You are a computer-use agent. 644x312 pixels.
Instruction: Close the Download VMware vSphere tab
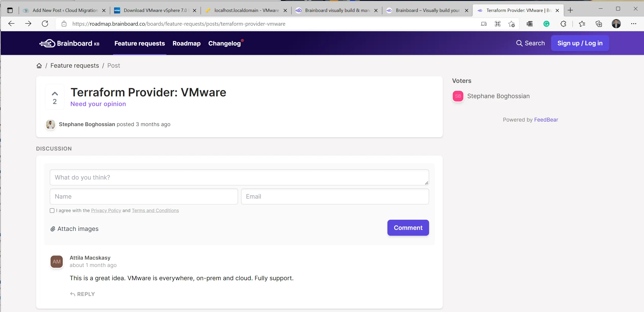pyautogui.click(x=195, y=10)
